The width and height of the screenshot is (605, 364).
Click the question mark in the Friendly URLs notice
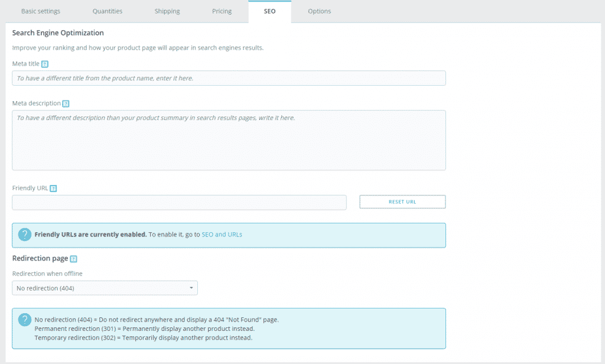point(24,234)
